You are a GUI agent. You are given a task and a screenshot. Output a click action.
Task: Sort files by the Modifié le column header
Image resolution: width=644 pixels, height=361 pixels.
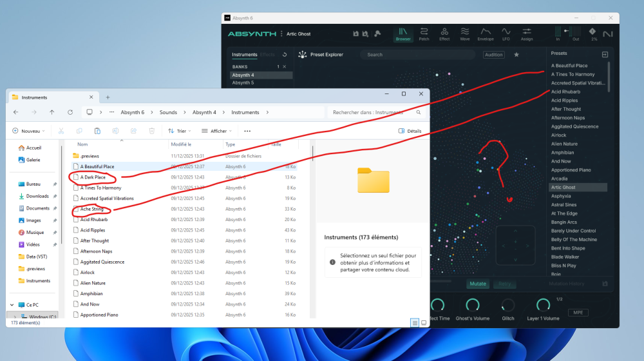(x=181, y=144)
